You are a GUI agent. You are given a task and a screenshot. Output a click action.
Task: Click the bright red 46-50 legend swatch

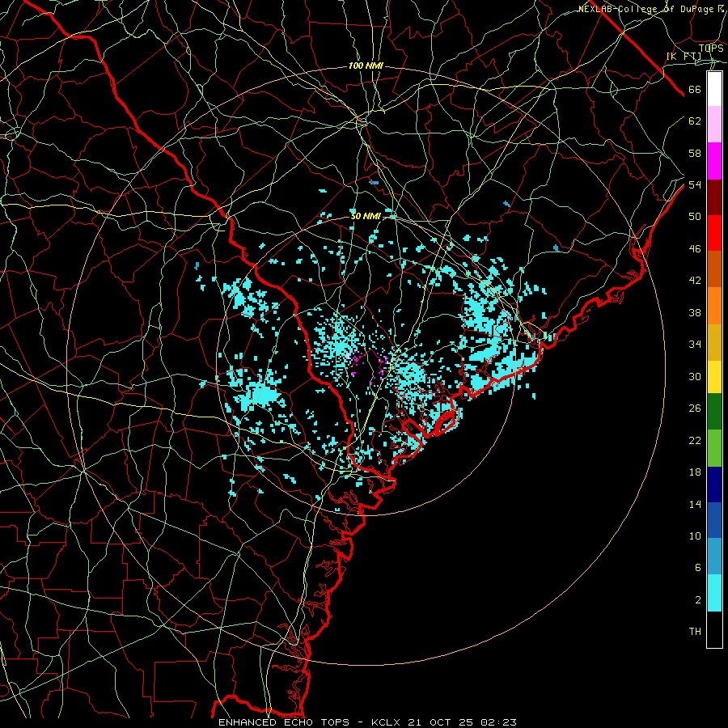click(x=714, y=233)
